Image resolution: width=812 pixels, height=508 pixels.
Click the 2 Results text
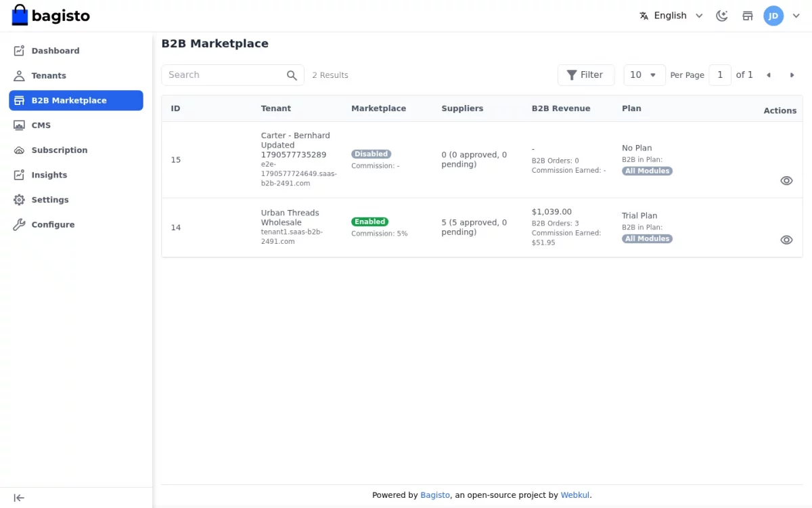pyautogui.click(x=330, y=75)
